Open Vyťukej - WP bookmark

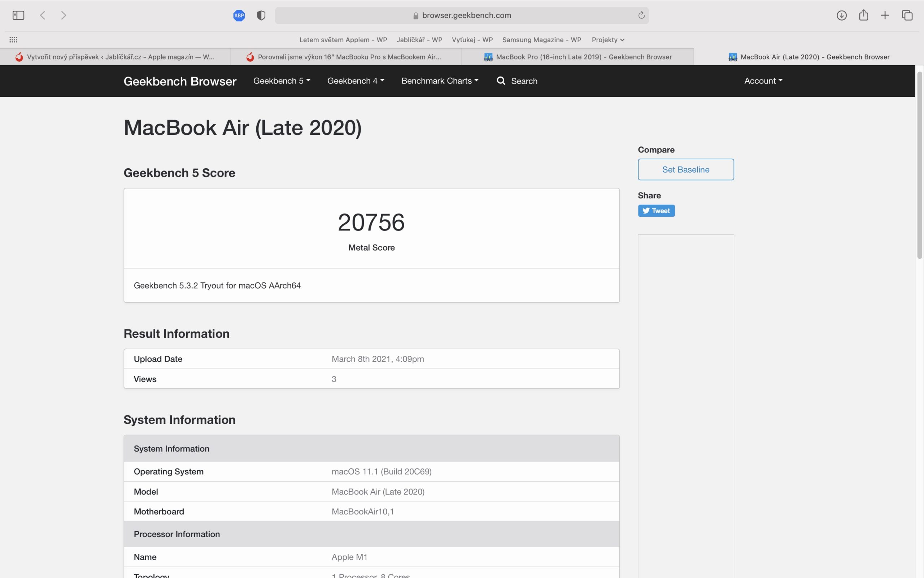point(472,40)
